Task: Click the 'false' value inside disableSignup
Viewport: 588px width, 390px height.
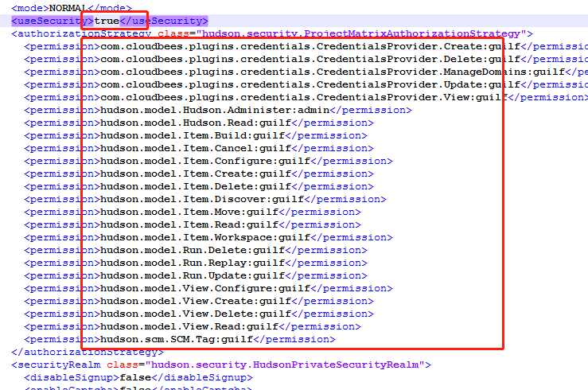Action: pyautogui.click(x=135, y=378)
